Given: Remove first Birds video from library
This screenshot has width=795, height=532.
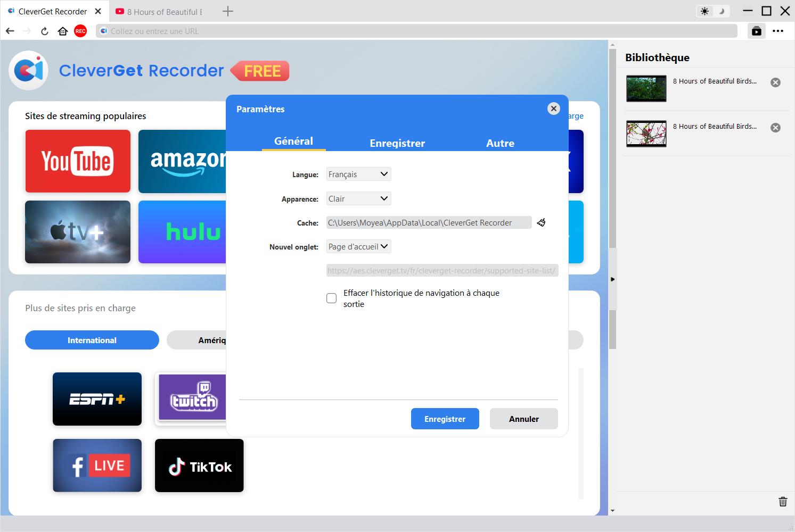Looking at the screenshot, I should click(776, 82).
